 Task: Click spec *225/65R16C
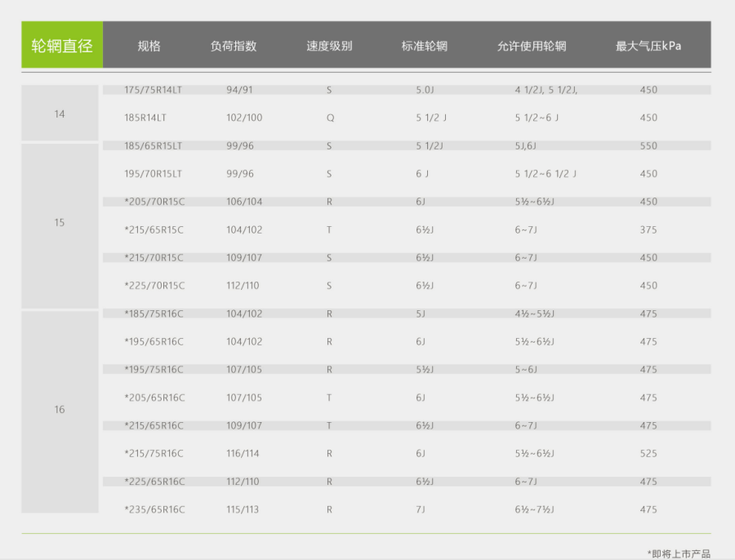154,482
